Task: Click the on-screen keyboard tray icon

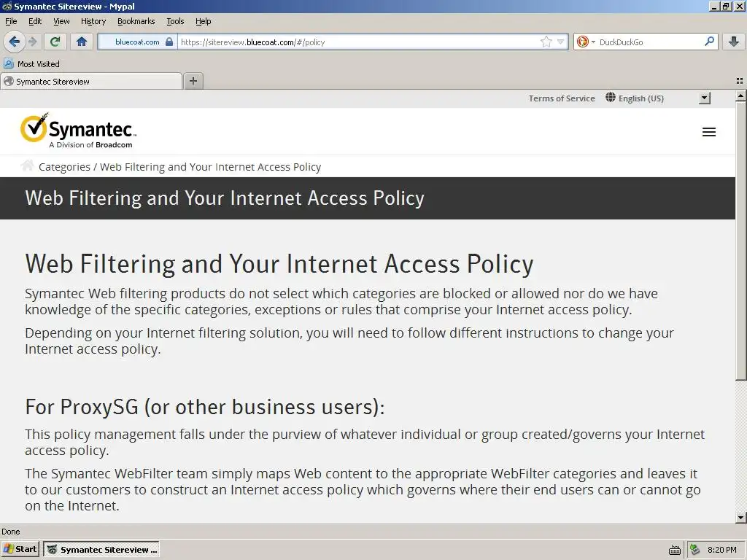Action: coord(675,550)
